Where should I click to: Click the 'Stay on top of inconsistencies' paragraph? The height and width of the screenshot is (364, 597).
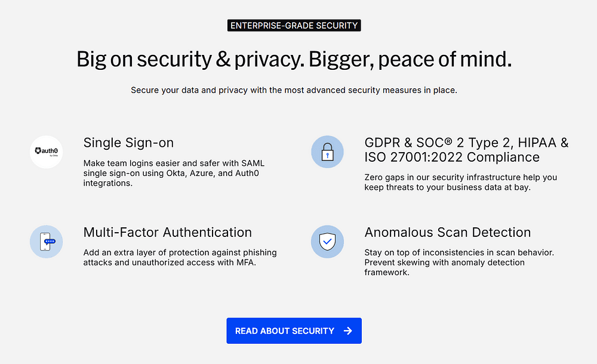tap(459, 263)
